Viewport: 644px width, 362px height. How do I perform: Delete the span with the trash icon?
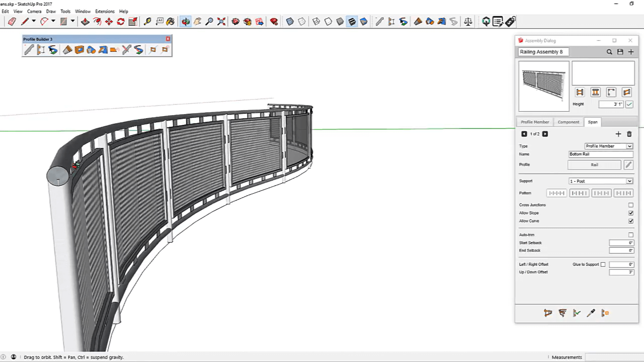coord(629,134)
